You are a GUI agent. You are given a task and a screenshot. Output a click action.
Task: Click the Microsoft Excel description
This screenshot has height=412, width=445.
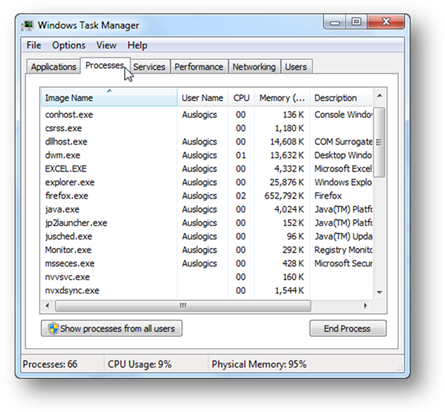(x=343, y=169)
